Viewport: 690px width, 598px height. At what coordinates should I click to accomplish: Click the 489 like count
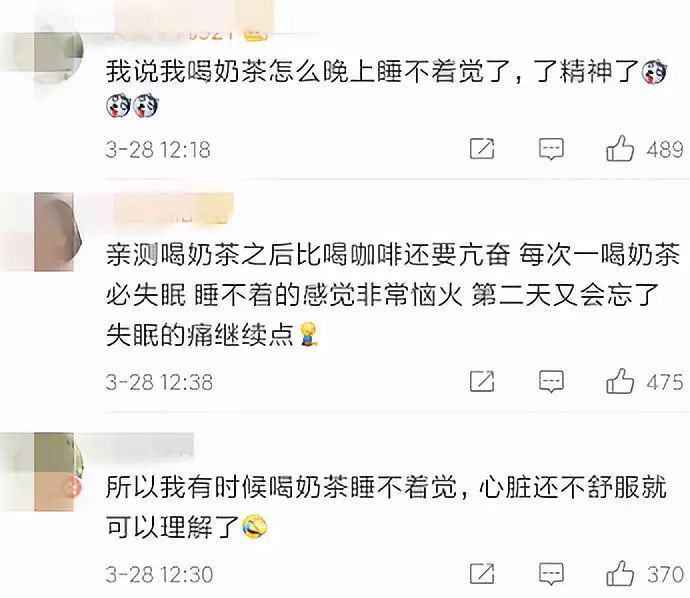tap(664, 150)
